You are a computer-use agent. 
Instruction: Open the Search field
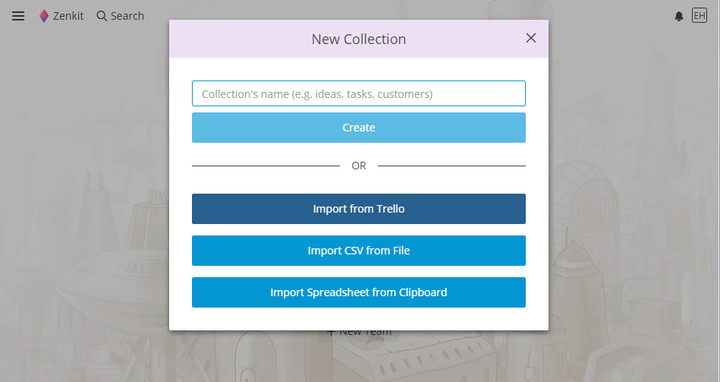[120, 16]
